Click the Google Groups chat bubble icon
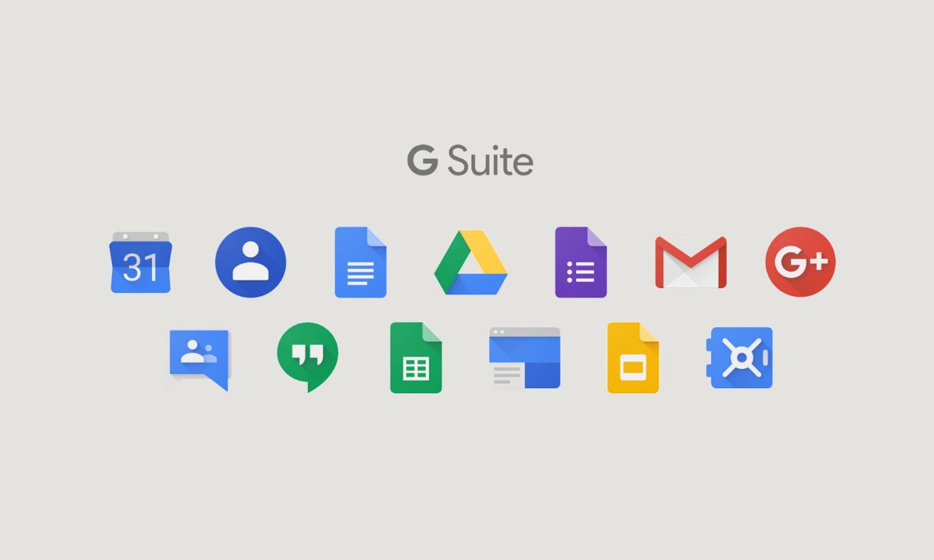 [x=199, y=360]
